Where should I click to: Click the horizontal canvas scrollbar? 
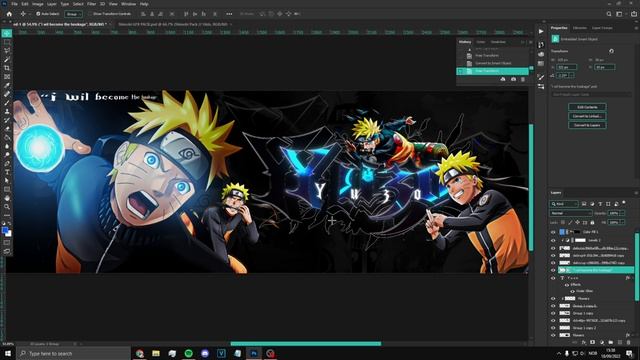[x=306, y=344]
